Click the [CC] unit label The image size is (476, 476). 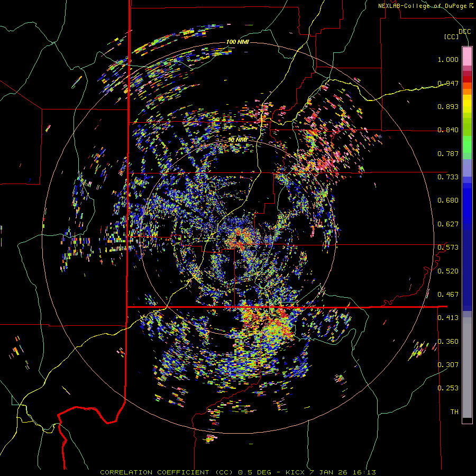tap(452, 36)
